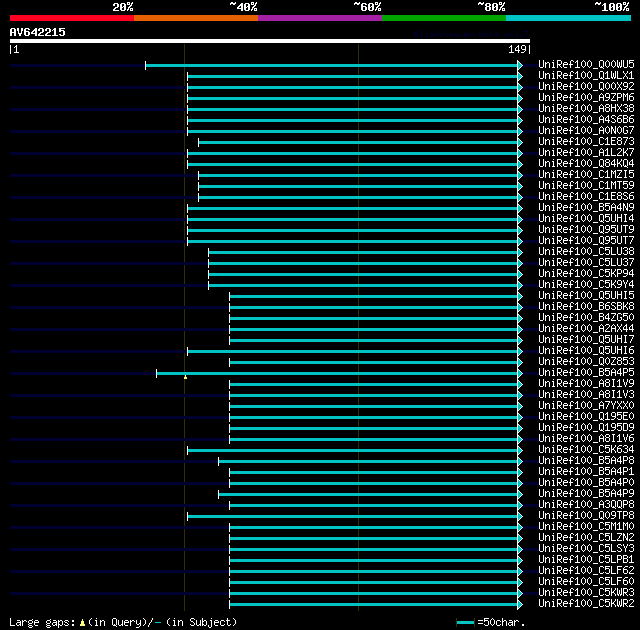
Task: Click the cyan 50char scale bar in legend
Action: (465, 622)
